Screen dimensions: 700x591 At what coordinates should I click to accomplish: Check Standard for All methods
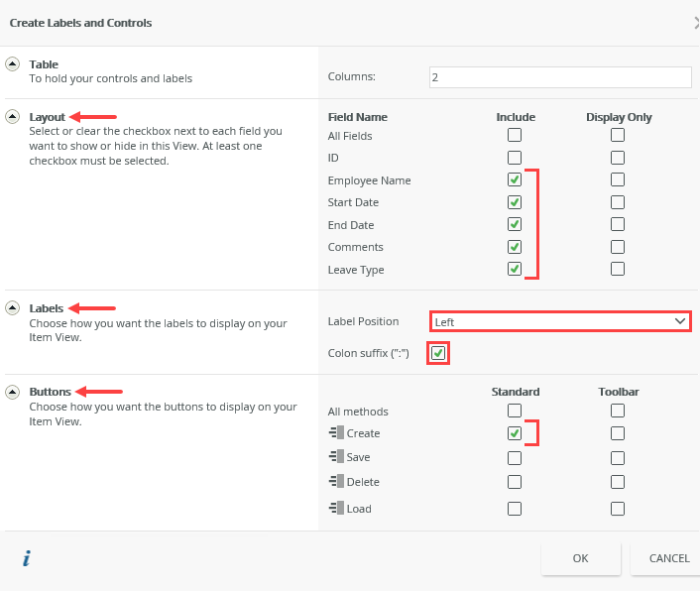(x=515, y=411)
